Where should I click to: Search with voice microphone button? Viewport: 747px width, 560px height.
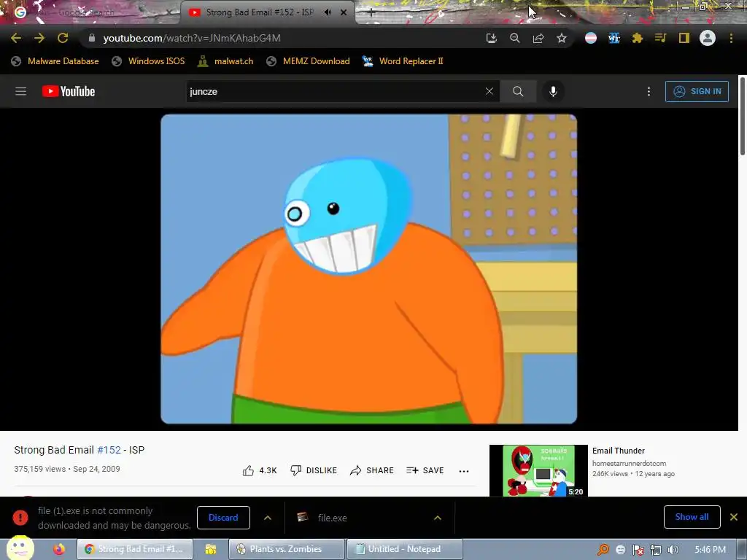point(553,91)
